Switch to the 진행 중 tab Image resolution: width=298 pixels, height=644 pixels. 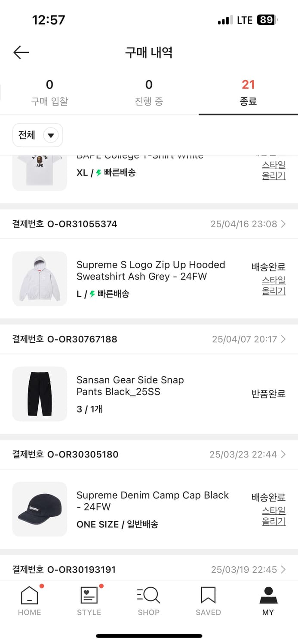pyautogui.click(x=149, y=93)
